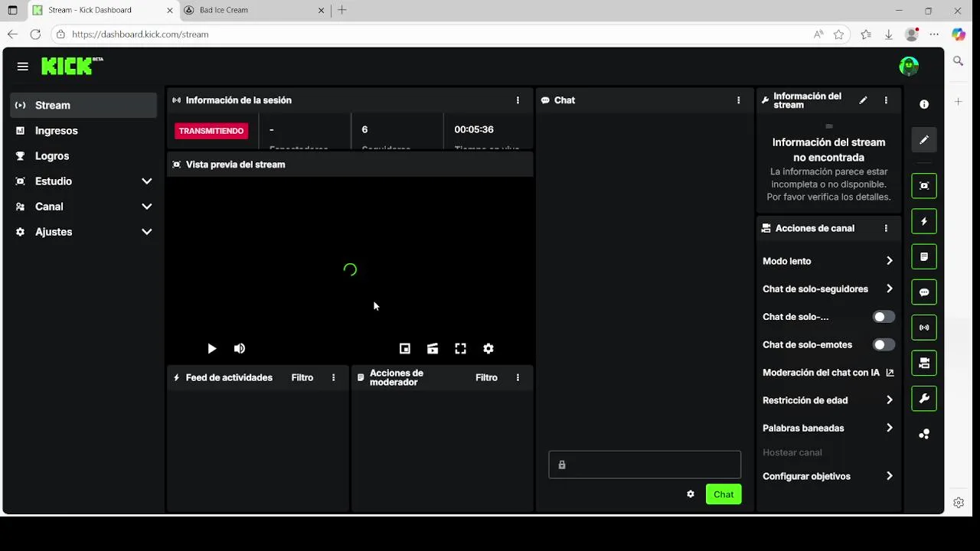Toggle channel actions widget in right toolbar
Viewport: 980px width, 551px height.
(924, 363)
